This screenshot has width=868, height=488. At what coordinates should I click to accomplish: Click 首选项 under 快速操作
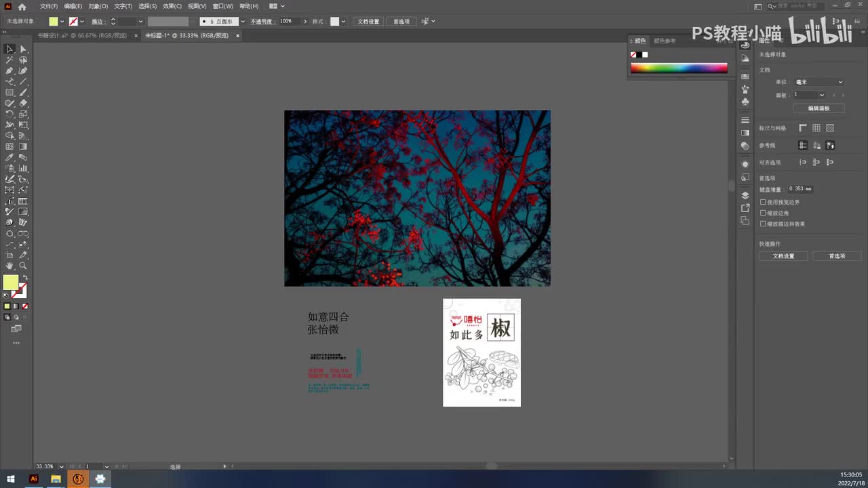coord(837,256)
